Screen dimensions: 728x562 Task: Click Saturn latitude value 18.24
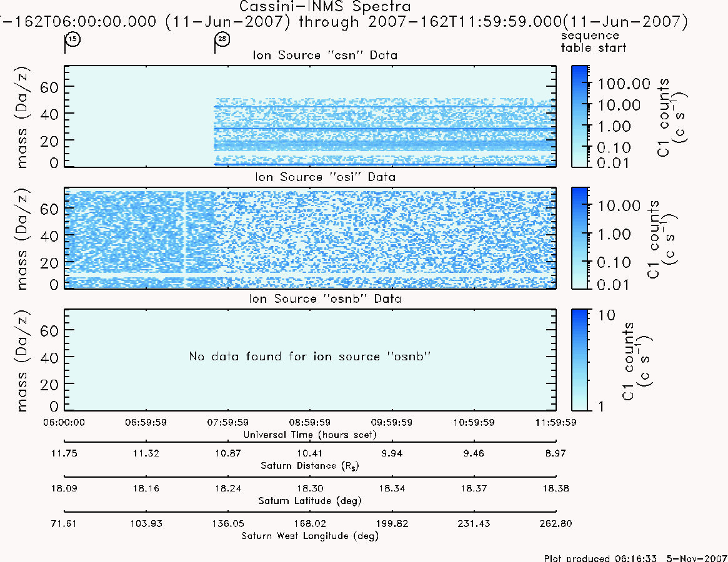[x=228, y=489]
